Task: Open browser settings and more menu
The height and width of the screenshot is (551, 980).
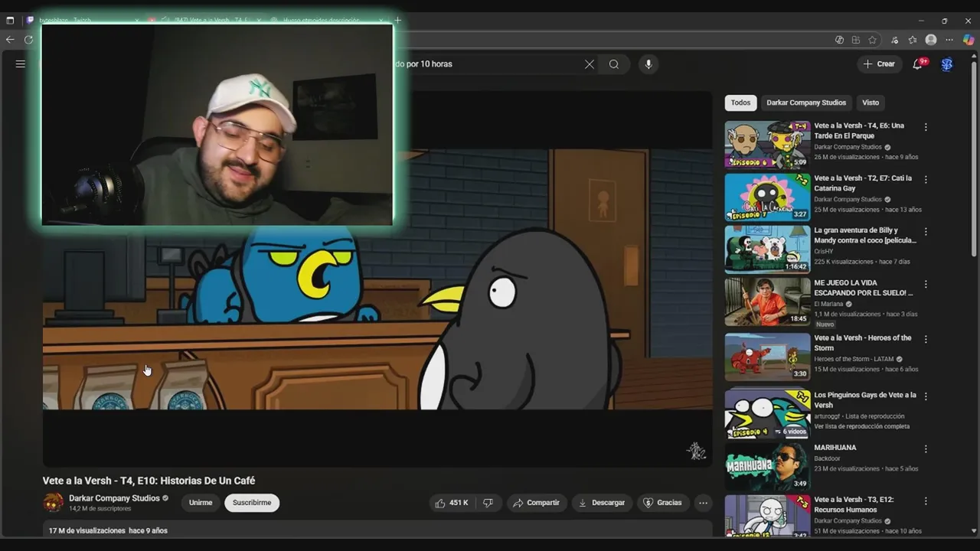Action: coord(949,40)
